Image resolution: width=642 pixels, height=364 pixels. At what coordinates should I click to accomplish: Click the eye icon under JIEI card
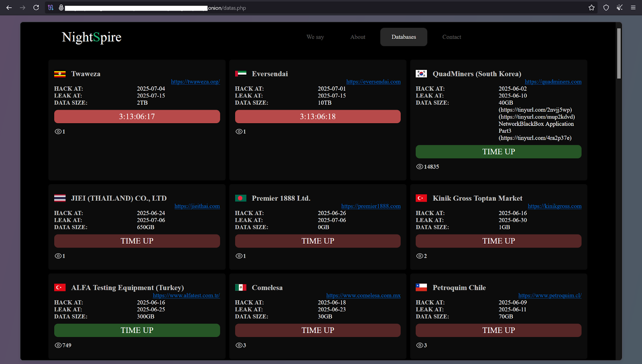58,256
